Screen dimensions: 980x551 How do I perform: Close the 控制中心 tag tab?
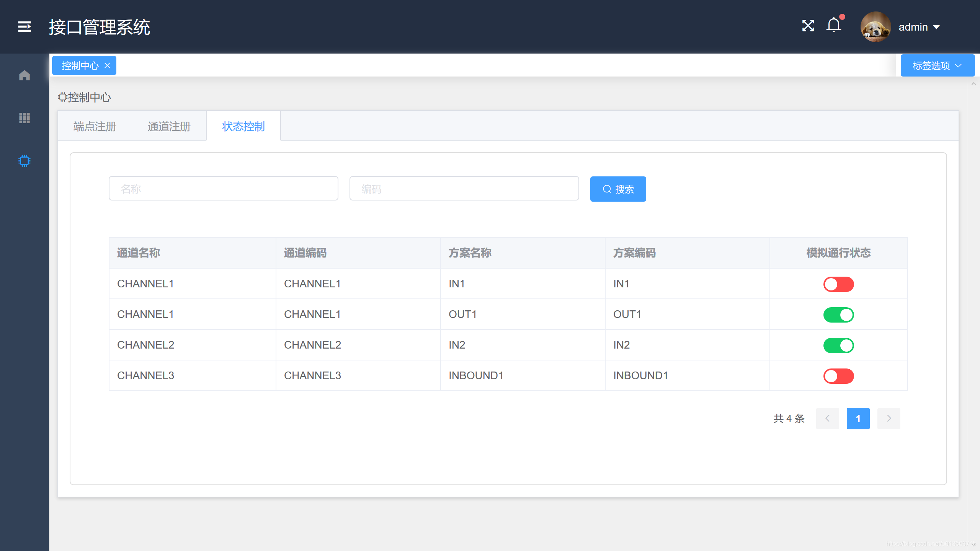tap(108, 66)
